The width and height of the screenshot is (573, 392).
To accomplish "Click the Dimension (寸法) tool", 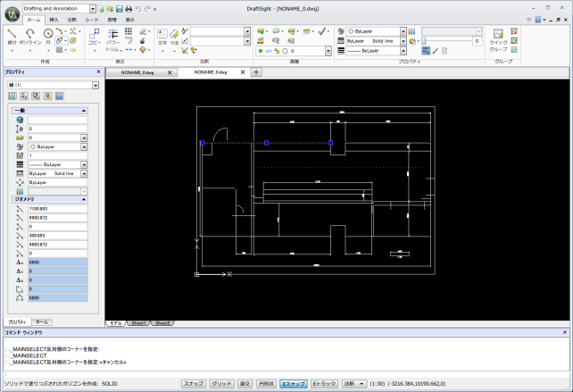I will 174,36.
